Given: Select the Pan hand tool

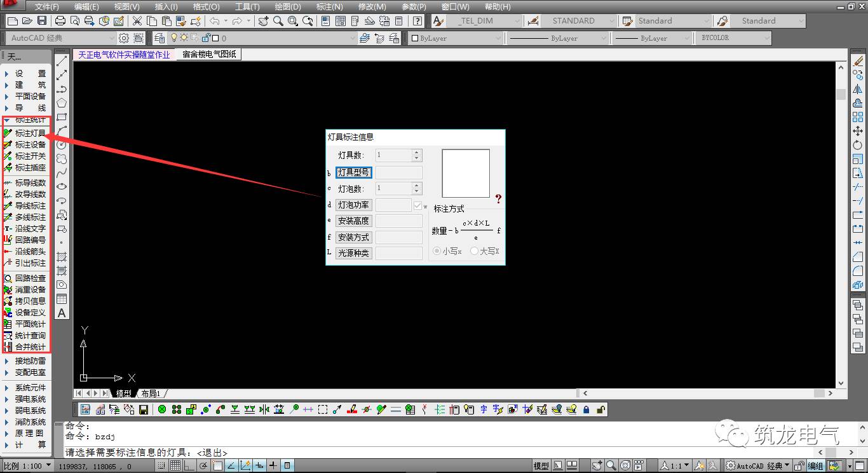Looking at the screenshot, I should (263, 21).
